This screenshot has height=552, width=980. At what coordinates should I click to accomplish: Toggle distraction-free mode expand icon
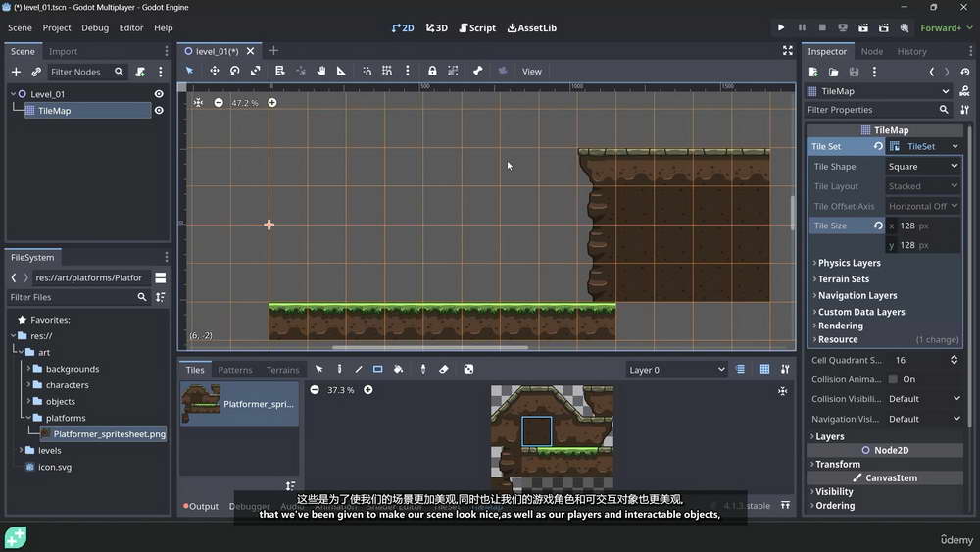click(x=788, y=51)
